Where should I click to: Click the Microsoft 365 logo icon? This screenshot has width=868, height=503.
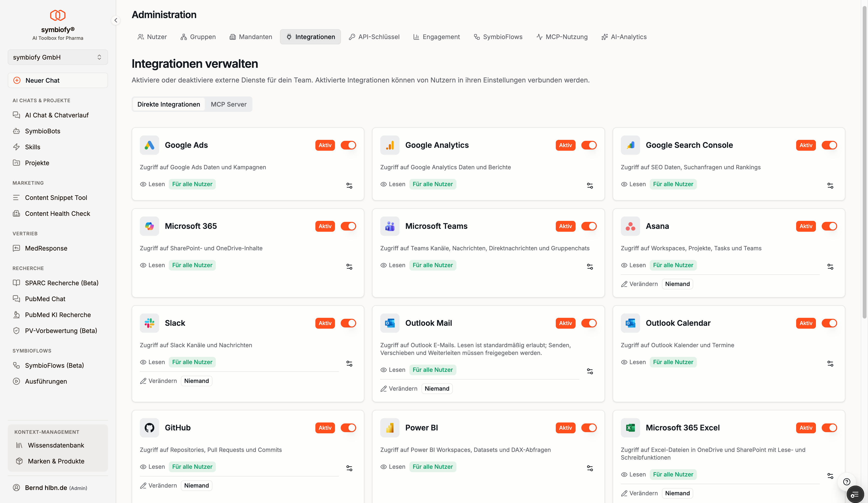pos(149,226)
